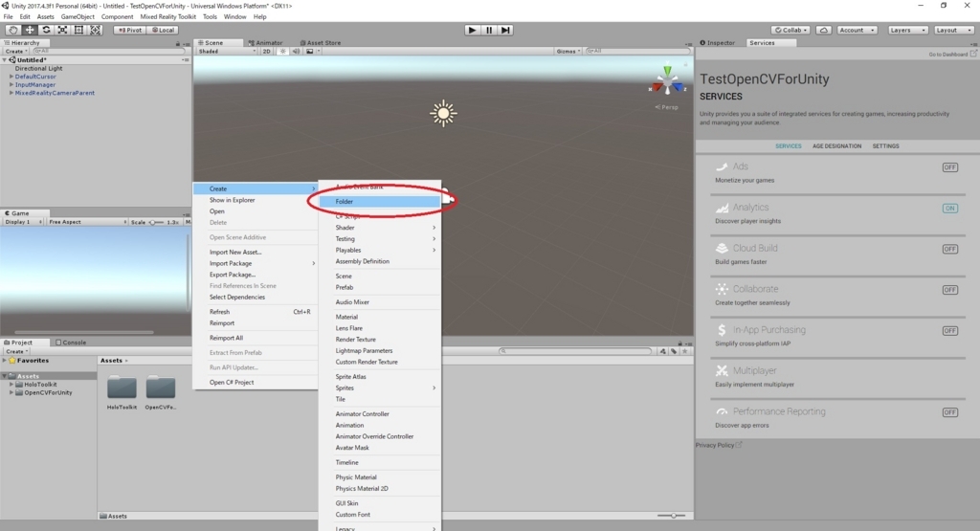Viewport: 980px width, 531px height.
Task: Switch to the Asset Store tab
Action: (320, 43)
